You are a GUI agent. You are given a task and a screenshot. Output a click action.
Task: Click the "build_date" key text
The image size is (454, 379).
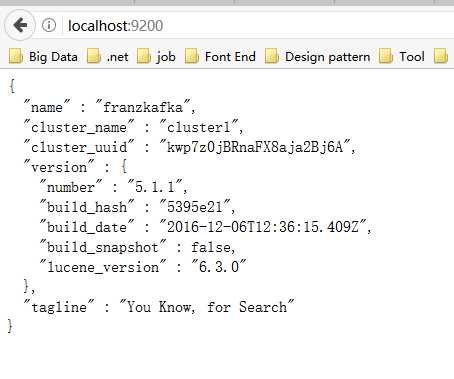87,227
